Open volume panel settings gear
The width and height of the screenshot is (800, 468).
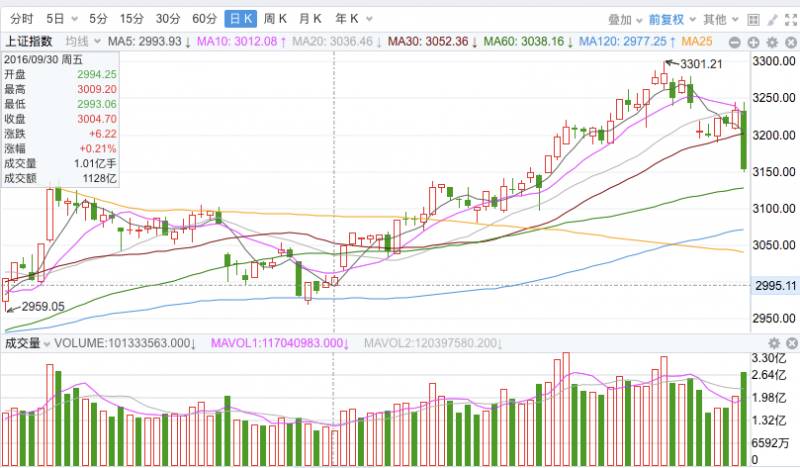[774, 343]
